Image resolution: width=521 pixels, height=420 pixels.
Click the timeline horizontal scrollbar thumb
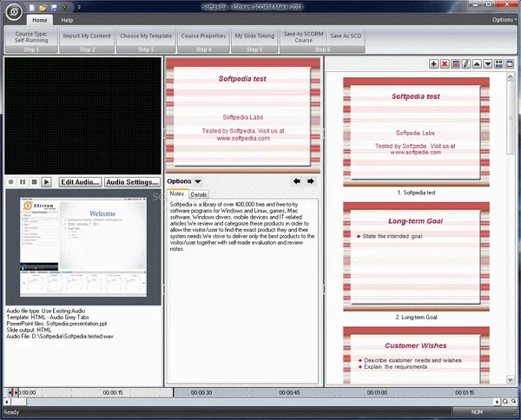pyautogui.click(x=18, y=402)
